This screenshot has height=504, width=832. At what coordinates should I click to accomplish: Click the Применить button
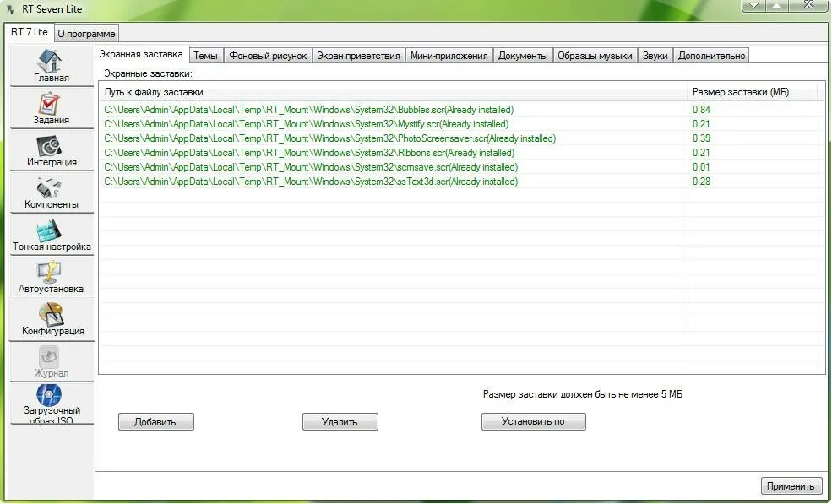click(791, 486)
